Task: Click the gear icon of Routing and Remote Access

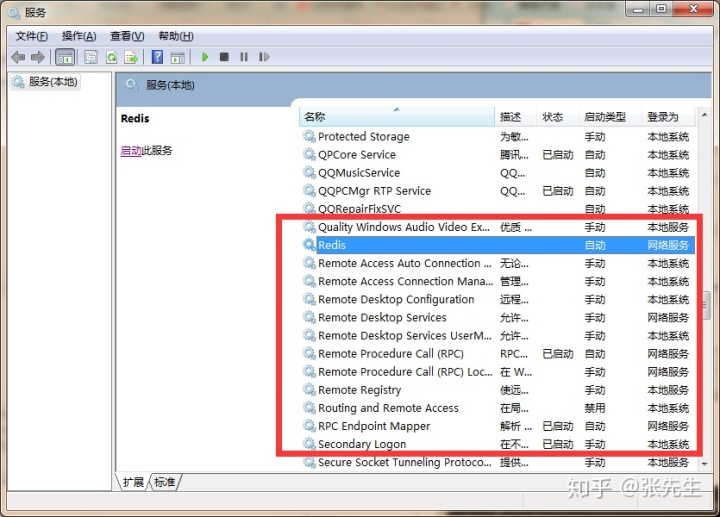Action: click(309, 408)
